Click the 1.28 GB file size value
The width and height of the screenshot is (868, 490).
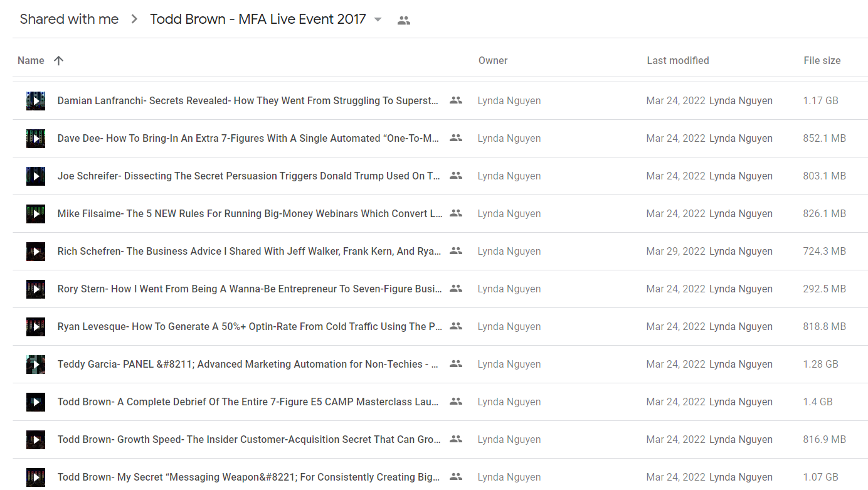[x=820, y=364]
